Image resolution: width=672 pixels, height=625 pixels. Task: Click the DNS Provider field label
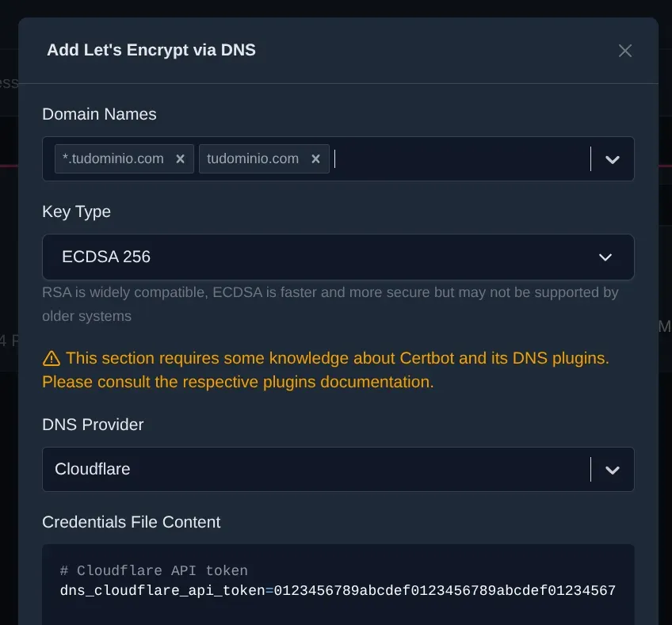pyautogui.click(x=93, y=425)
